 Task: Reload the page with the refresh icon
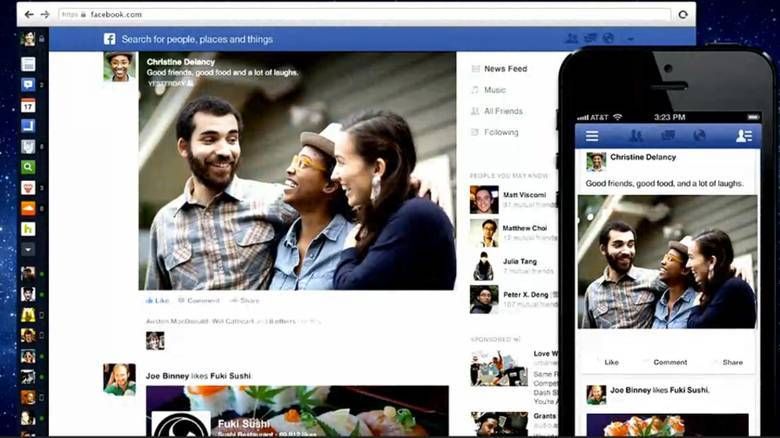683,14
